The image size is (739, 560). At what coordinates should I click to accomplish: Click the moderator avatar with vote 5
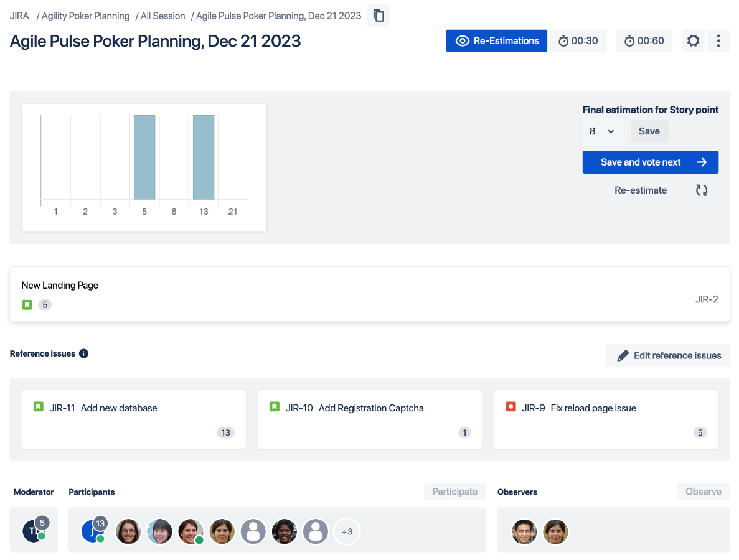pos(34,531)
